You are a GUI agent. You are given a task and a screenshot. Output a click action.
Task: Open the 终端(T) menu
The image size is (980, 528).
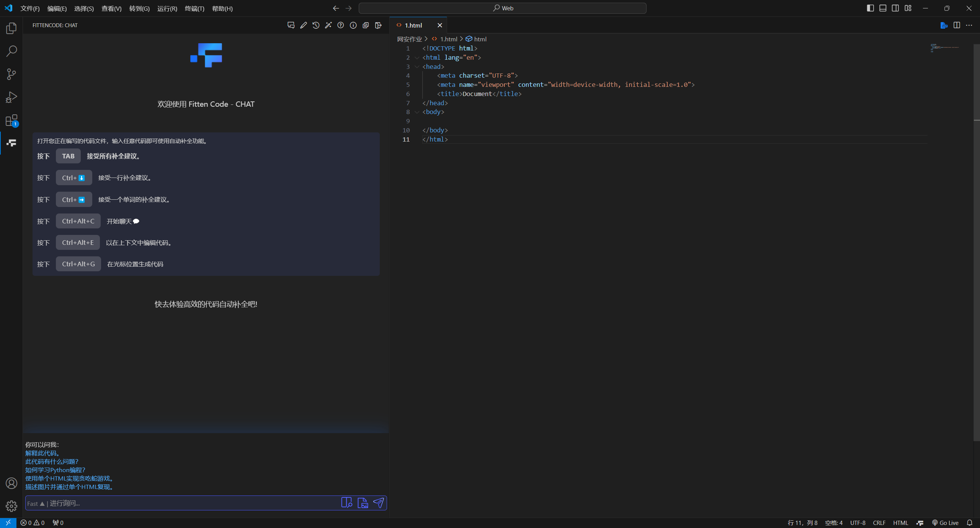(x=194, y=8)
